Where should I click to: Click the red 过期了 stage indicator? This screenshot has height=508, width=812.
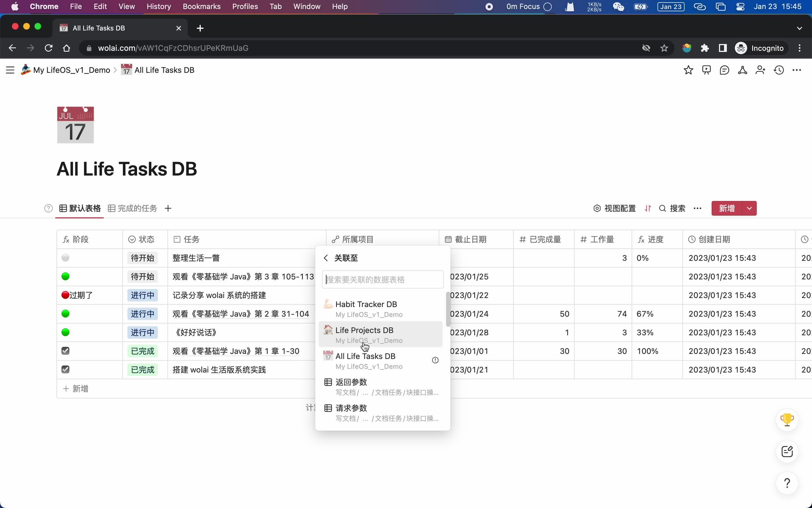(77, 295)
